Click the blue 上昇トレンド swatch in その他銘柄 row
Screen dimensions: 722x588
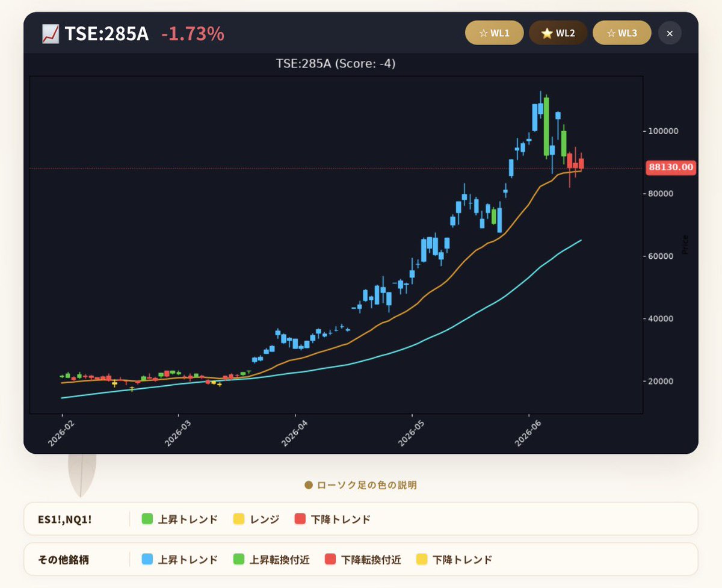pyautogui.click(x=147, y=560)
